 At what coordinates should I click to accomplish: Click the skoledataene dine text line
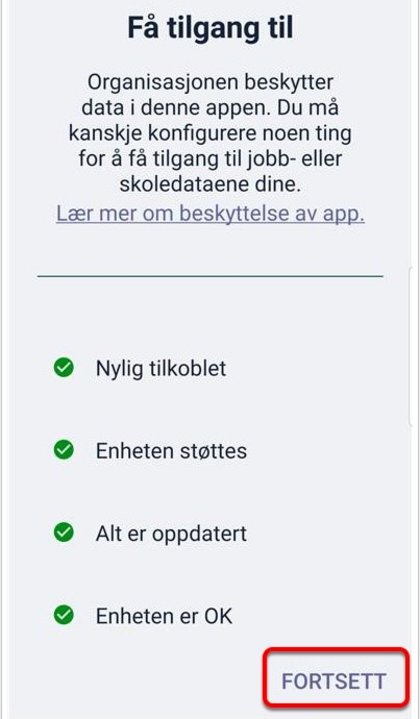(210, 184)
